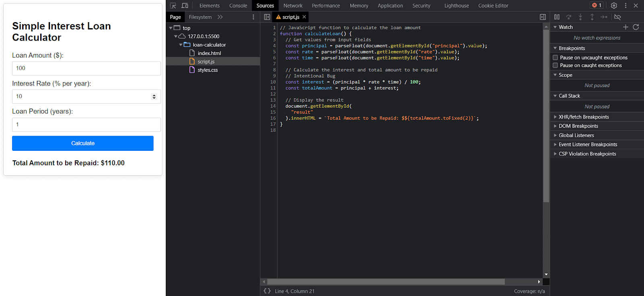
Task: Click the Step debugger icon
Action: coord(604,17)
